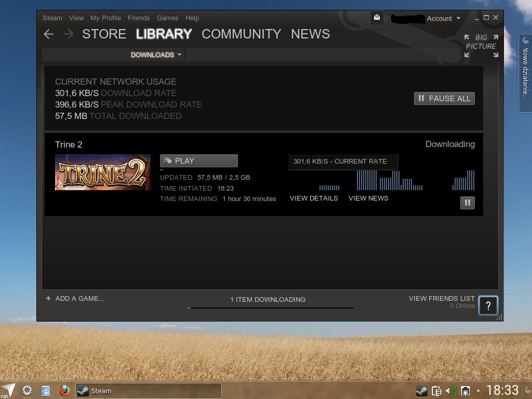Open the View menu

tap(76, 18)
